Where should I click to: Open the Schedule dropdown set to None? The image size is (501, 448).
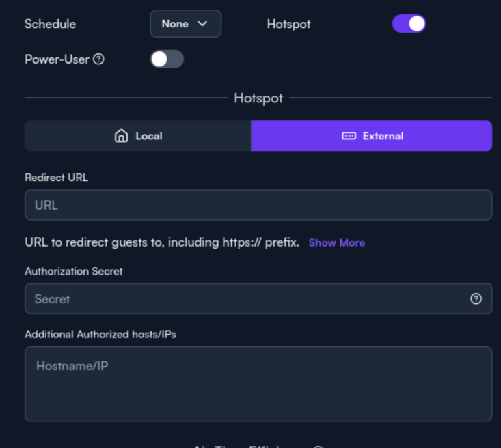pyautogui.click(x=185, y=24)
